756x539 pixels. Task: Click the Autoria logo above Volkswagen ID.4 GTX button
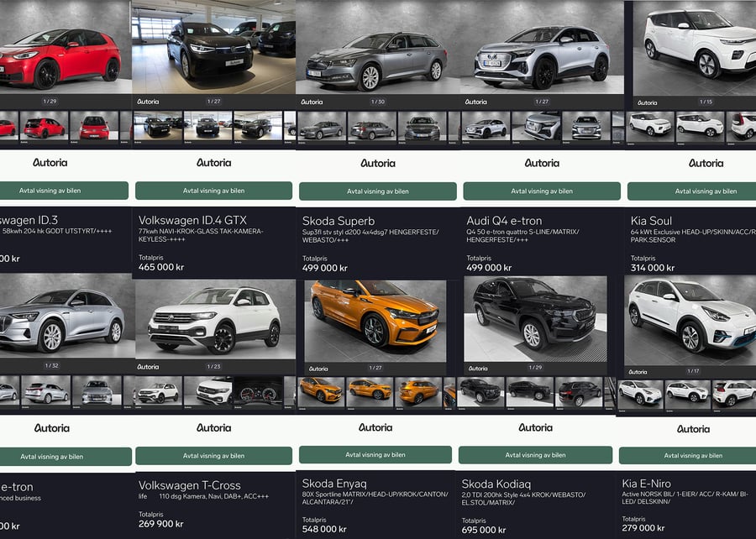(213, 163)
